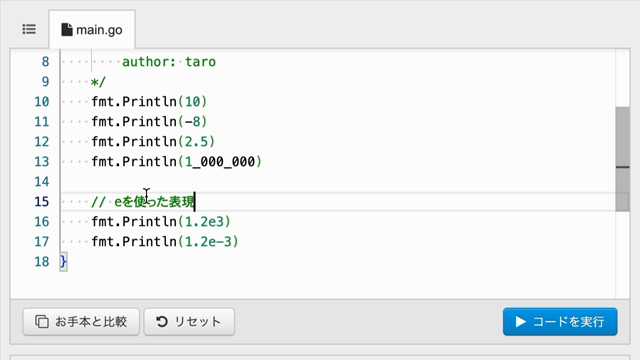Click the circular arrow reset icon
This screenshot has width=640, height=360.
pos(162,322)
